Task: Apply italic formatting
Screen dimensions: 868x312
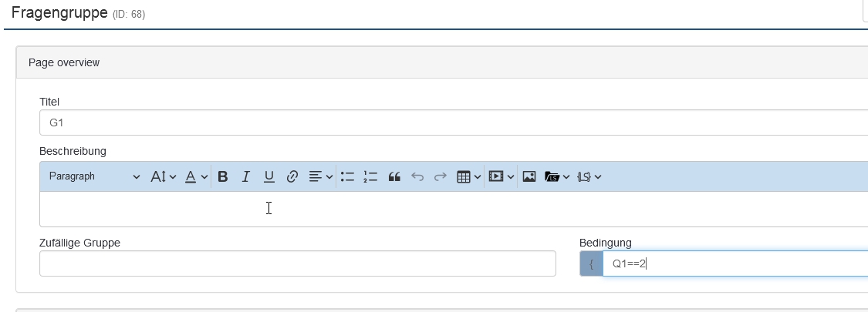Action: click(x=246, y=176)
